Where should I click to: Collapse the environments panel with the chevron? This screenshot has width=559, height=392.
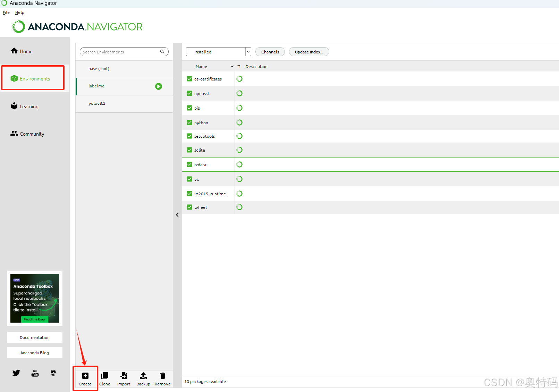(x=177, y=215)
